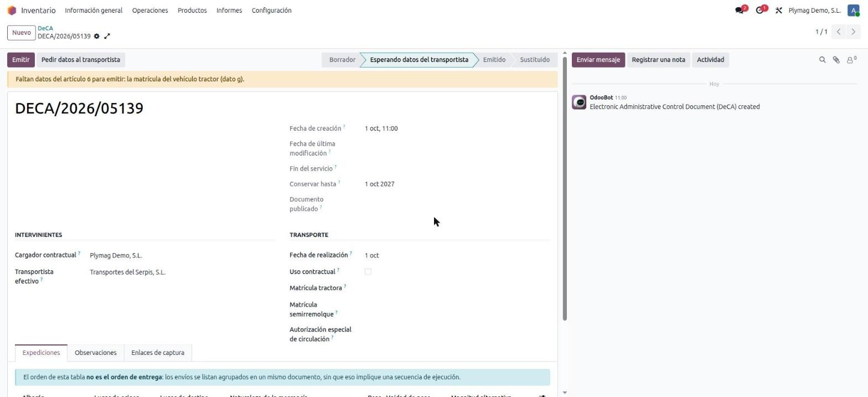Click the OdooBot DeCA created message
Image resolution: width=868 pixels, height=397 pixels.
coord(674,107)
